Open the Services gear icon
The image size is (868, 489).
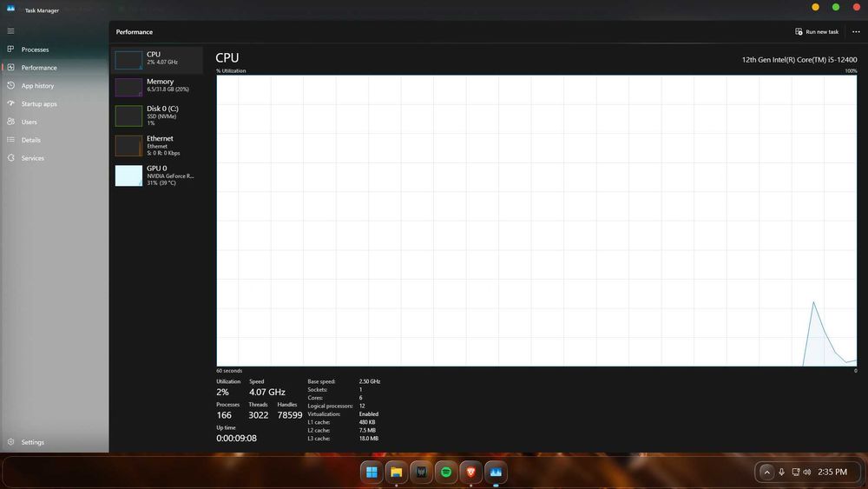(x=10, y=158)
